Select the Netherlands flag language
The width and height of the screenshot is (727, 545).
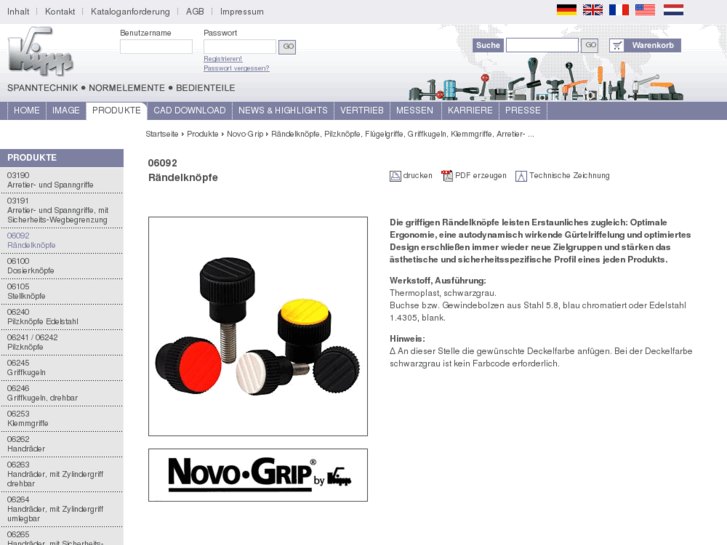coord(673,10)
